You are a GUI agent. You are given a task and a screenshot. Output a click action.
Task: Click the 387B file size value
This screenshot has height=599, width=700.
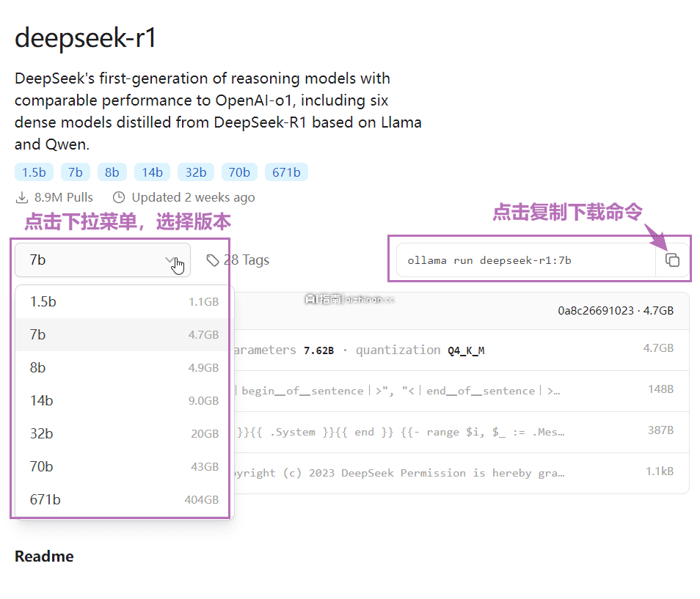coord(660,430)
